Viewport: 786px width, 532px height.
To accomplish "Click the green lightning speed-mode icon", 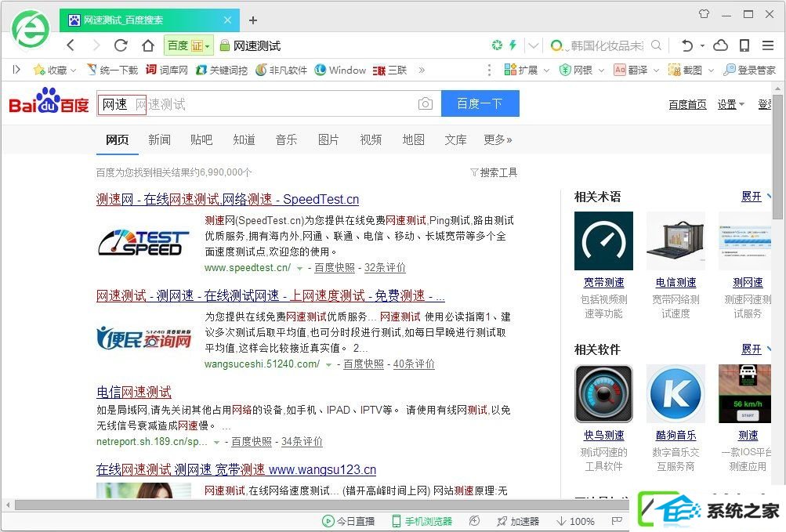I will click(x=513, y=45).
